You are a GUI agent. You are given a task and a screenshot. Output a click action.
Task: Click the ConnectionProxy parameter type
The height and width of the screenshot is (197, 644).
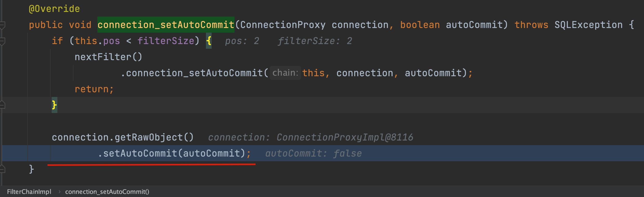tap(283, 25)
